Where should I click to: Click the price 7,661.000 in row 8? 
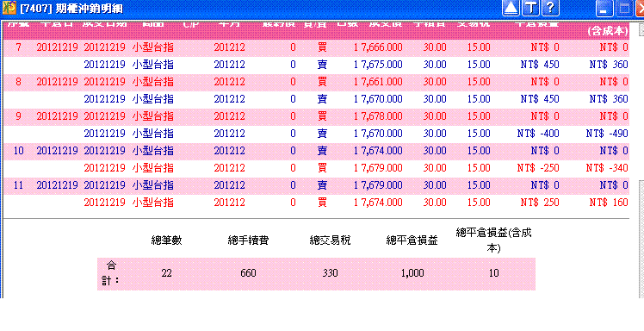tap(381, 82)
